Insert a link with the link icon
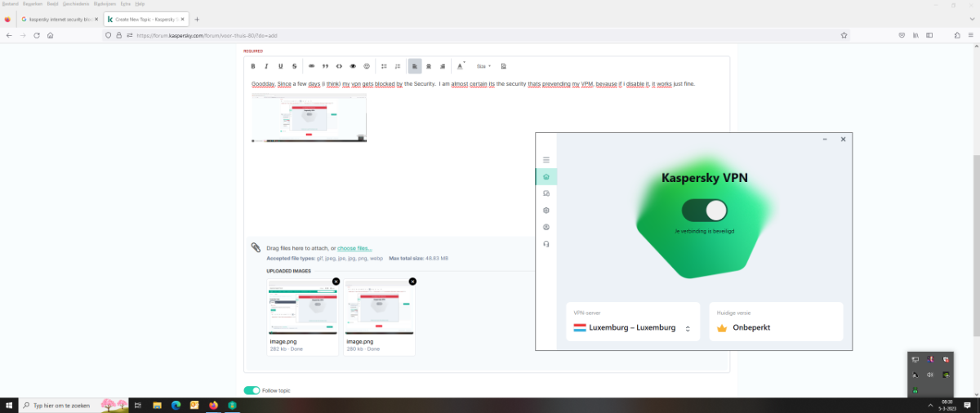This screenshot has height=413, width=980. coord(311,66)
